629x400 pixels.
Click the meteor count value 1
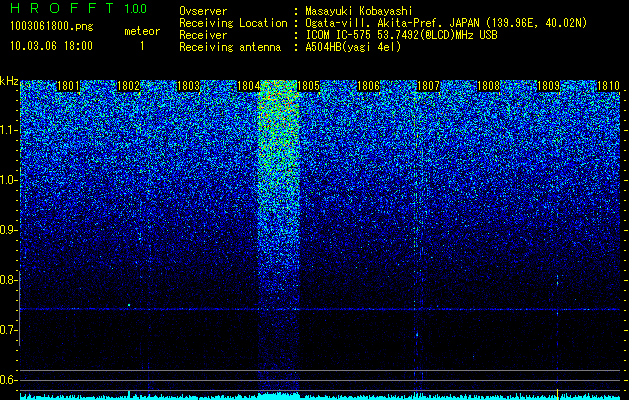coord(142,46)
